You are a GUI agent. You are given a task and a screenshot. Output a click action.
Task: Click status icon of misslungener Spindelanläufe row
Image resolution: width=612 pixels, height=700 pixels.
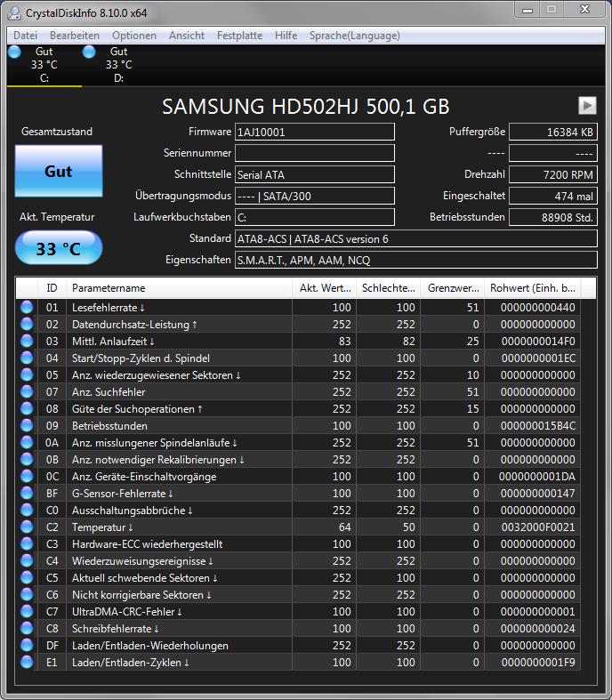(x=27, y=442)
